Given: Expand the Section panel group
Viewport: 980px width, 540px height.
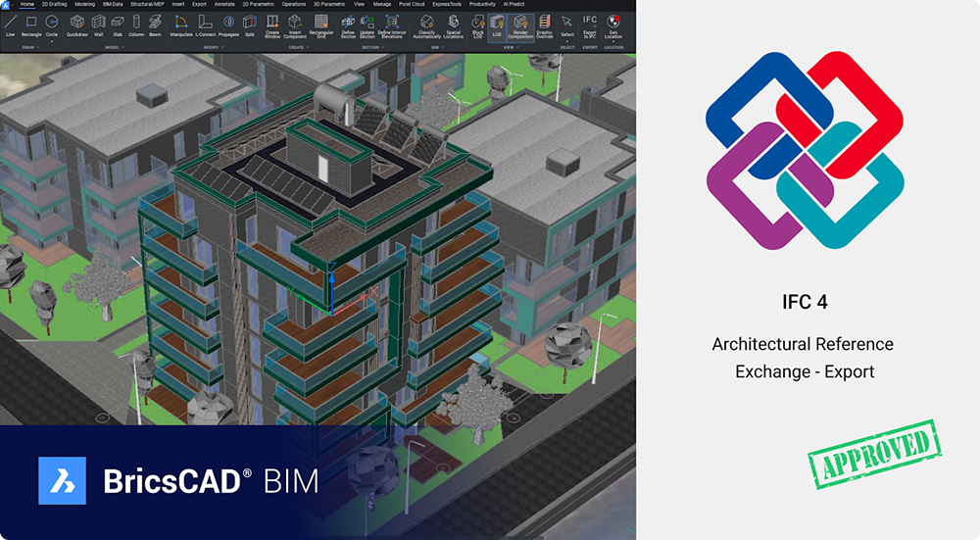Looking at the screenshot, I should coord(373,47).
